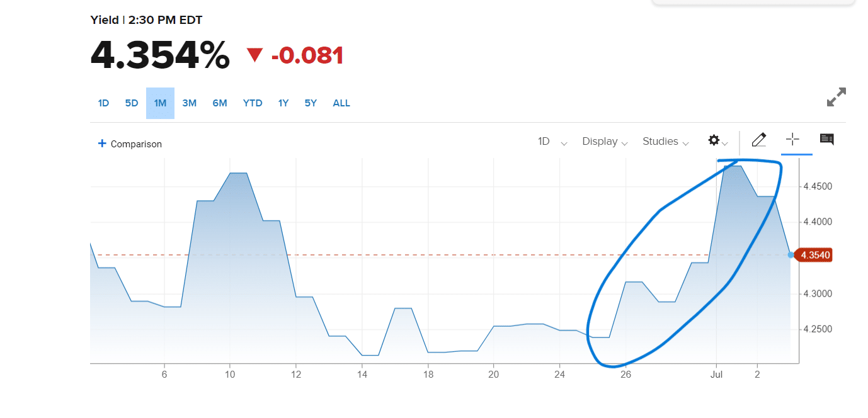The width and height of the screenshot is (868, 418).
Task: Switch to the 5D time range
Action: click(x=131, y=103)
